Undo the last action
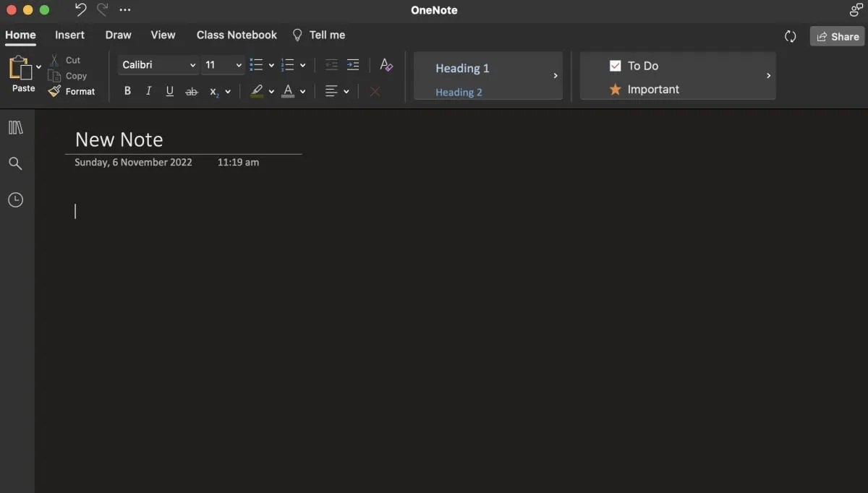The width and height of the screenshot is (868, 493). point(80,9)
